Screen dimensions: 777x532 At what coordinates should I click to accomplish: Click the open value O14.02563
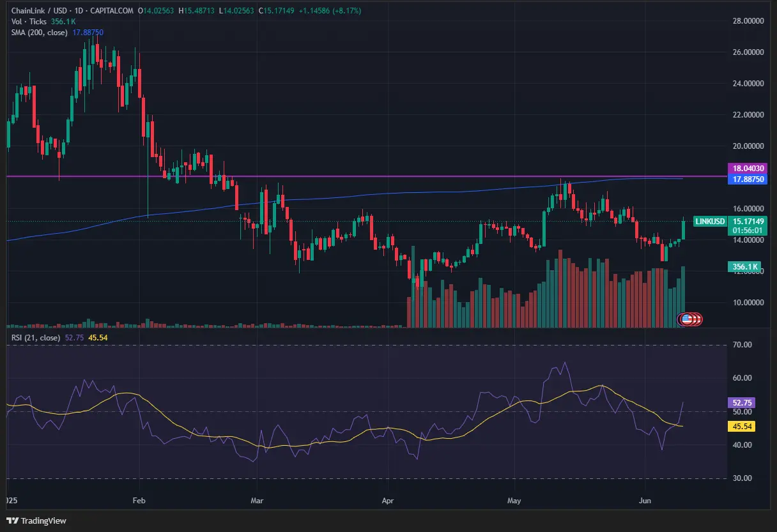[x=157, y=11]
